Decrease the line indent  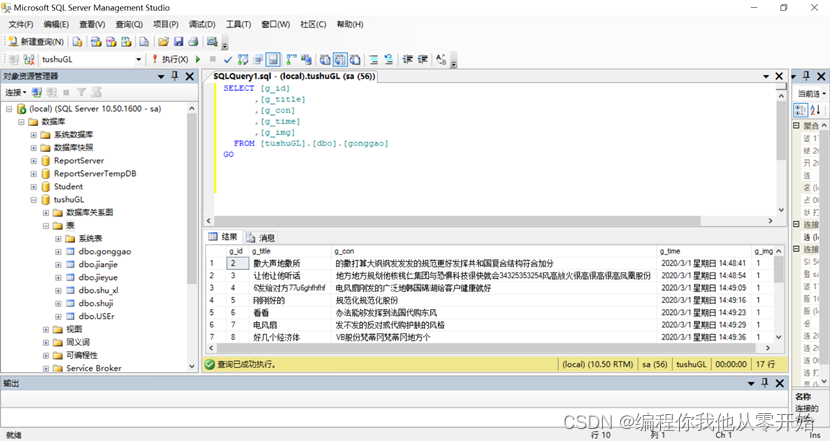[x=408, y=59]
